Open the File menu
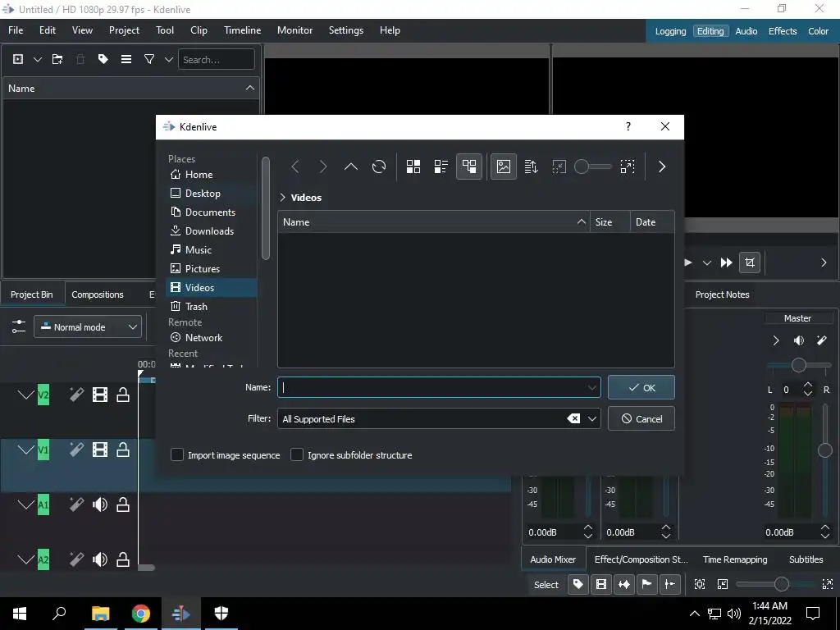Screen dimensions: 840x630 (16, 30)
